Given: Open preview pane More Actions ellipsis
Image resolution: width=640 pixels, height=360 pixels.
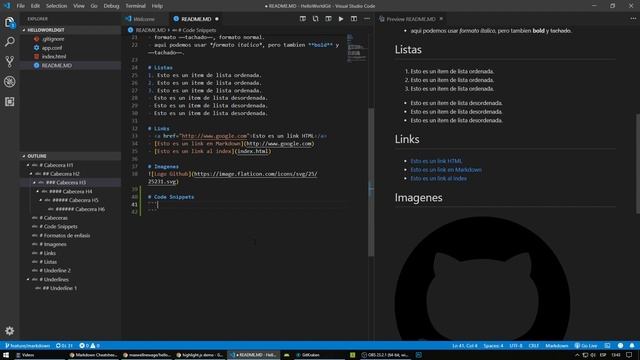Looking at the screenshot, I should click(633, 19).
